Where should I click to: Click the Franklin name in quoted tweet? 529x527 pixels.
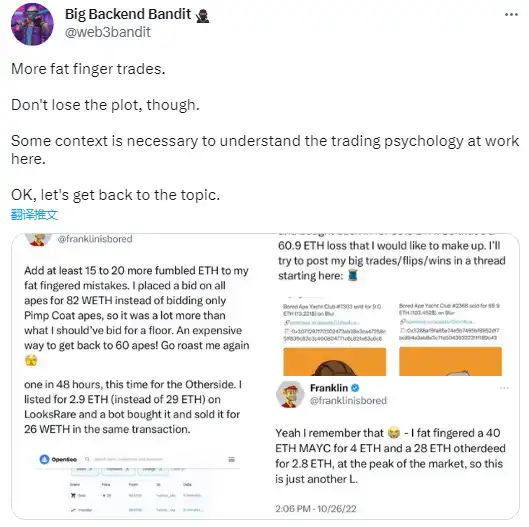(329, 388)
